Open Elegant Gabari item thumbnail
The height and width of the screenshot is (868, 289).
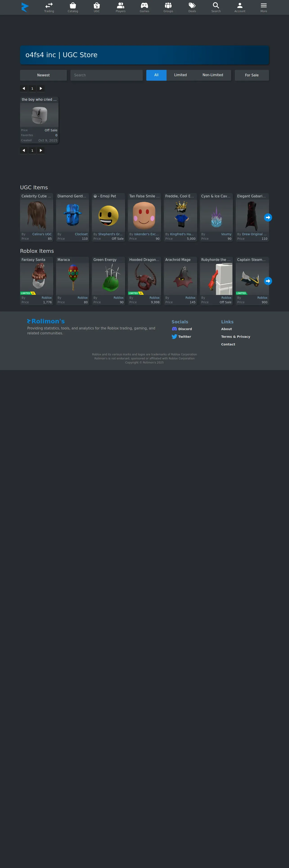tap(252, 216)
